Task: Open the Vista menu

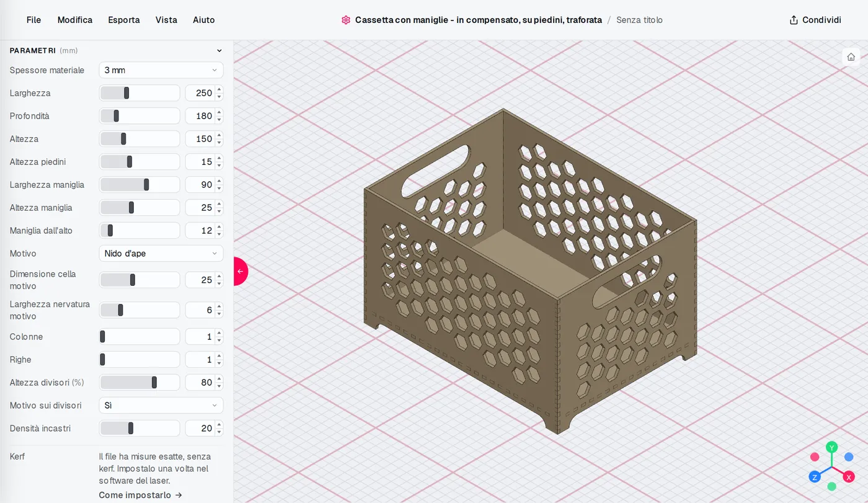Action: coord(166,20)
